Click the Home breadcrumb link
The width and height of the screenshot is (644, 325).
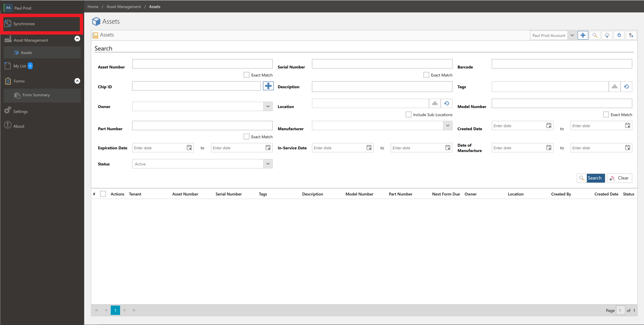coord(93,7)
